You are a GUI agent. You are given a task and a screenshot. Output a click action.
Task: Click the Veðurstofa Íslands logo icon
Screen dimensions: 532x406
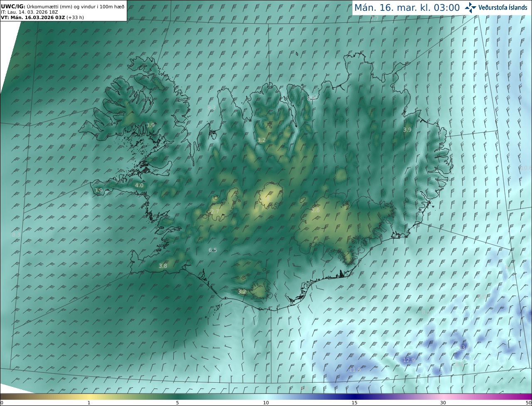(470, 7)
